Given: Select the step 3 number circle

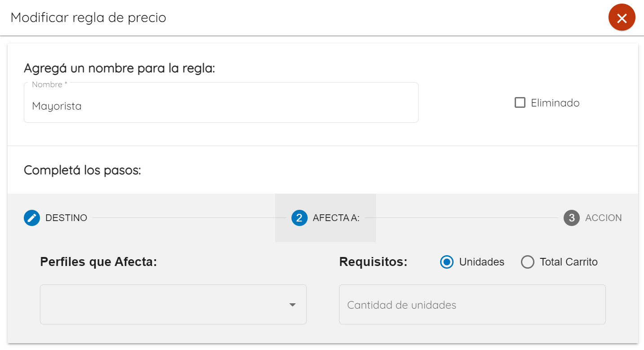Looking at the screenshot, I should [572, 218].
